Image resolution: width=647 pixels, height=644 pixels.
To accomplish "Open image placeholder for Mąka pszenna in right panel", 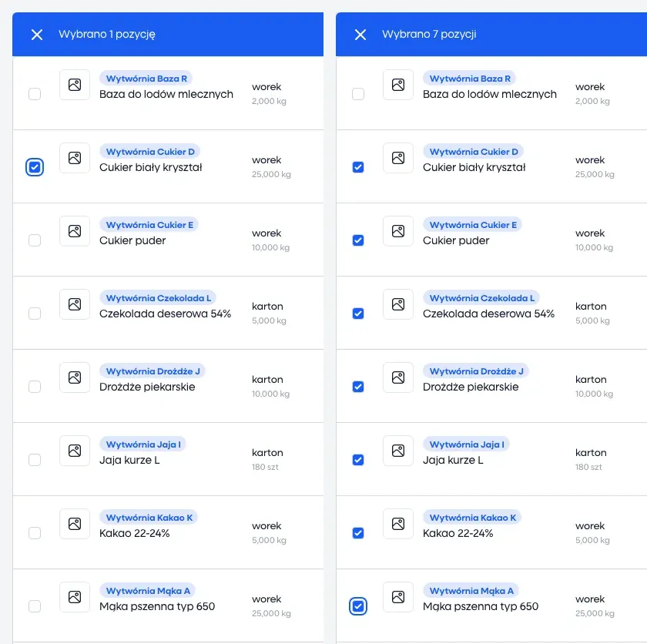I will tap(398, 597).
